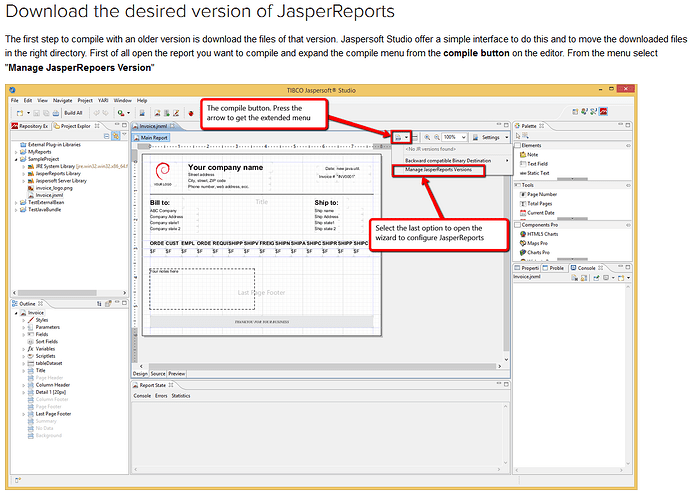
Task: Click the Invoice.jrxml editor tab
Action: point(153,126)
